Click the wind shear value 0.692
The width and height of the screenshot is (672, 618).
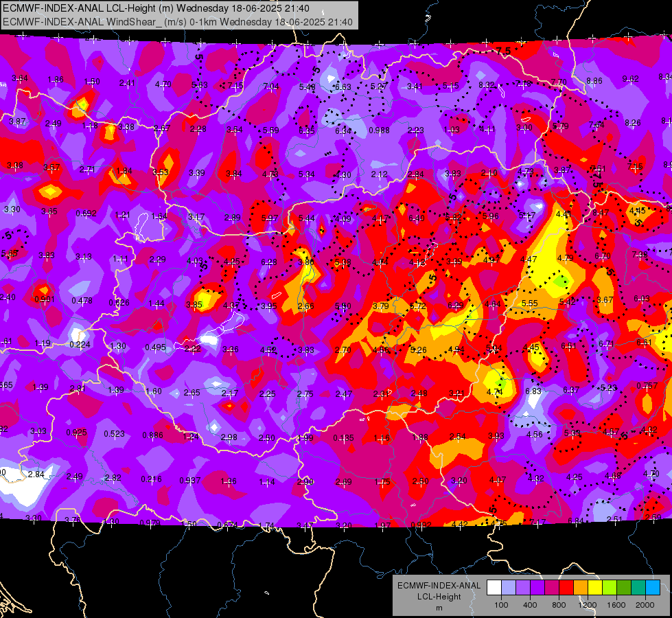pyautogui.click(x=86, y=213)
